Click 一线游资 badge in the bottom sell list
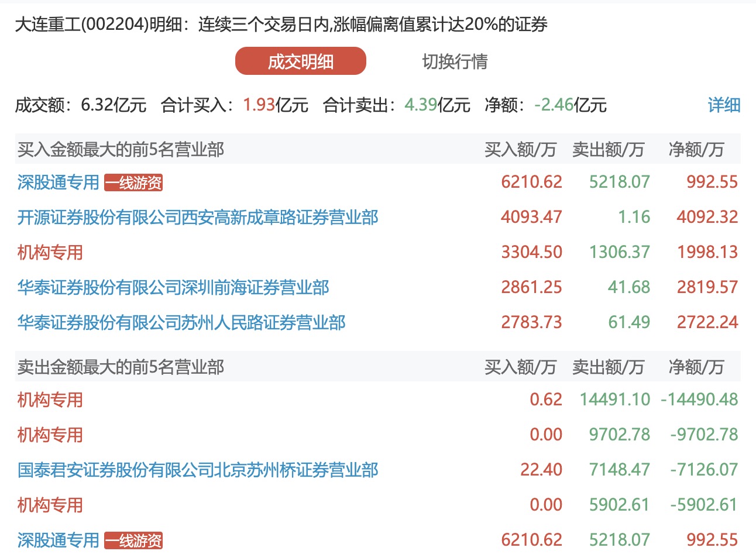This screenshot has width=756, height=558. 133,540
